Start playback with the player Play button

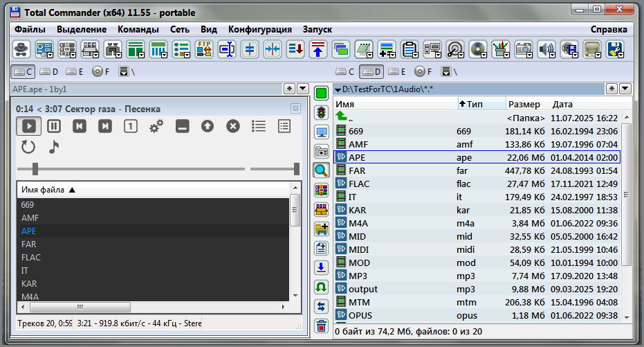(x=29, y=126)
